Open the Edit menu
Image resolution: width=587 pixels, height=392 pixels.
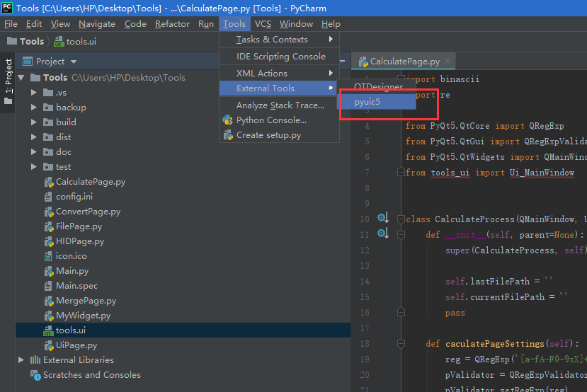[34, 24]
